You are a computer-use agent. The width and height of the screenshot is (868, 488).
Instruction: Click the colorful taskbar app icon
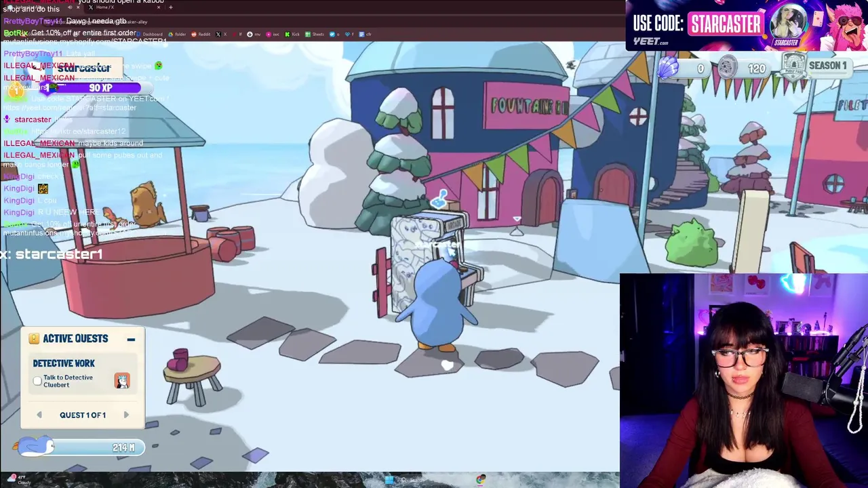pos(481,480)
